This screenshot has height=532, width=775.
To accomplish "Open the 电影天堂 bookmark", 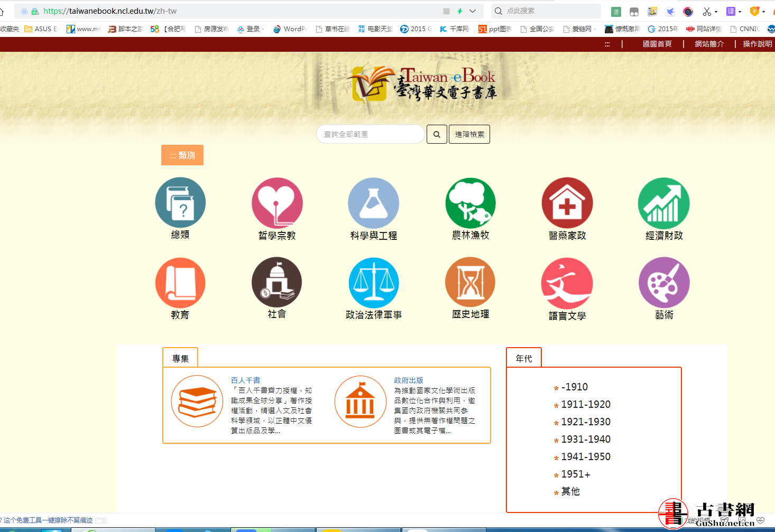I will click(375, 29).
